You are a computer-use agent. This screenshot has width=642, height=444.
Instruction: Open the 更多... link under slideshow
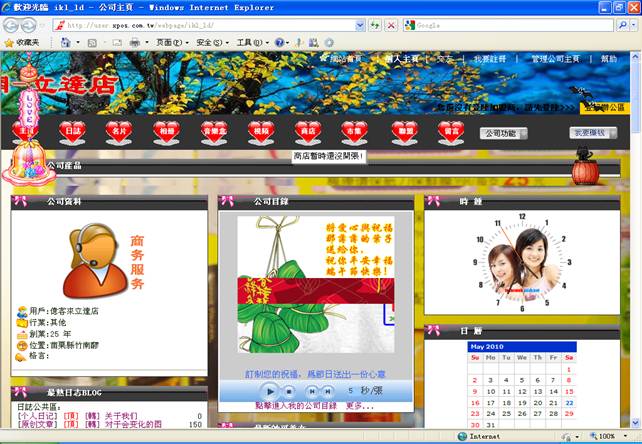tap(360, 406)
